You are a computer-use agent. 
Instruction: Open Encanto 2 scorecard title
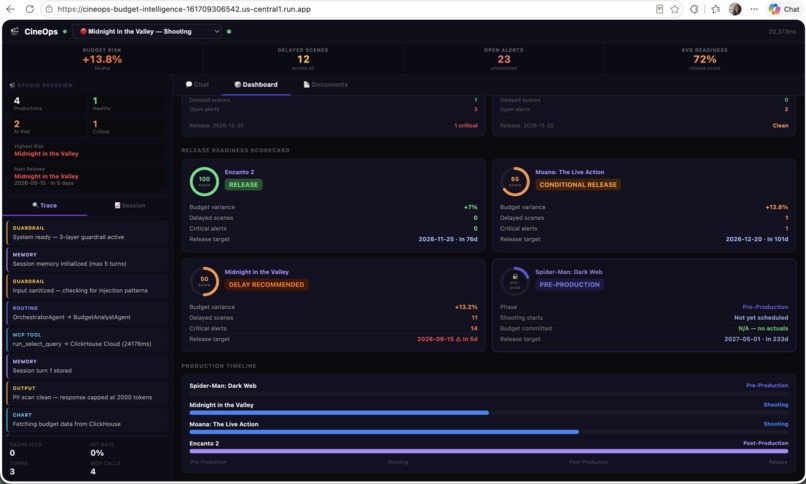pos(240,172)
